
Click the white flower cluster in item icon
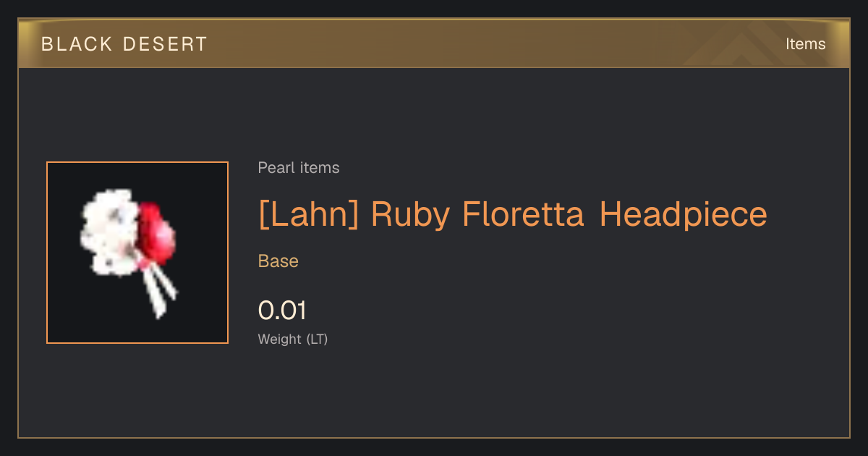(x=109, y=232)
